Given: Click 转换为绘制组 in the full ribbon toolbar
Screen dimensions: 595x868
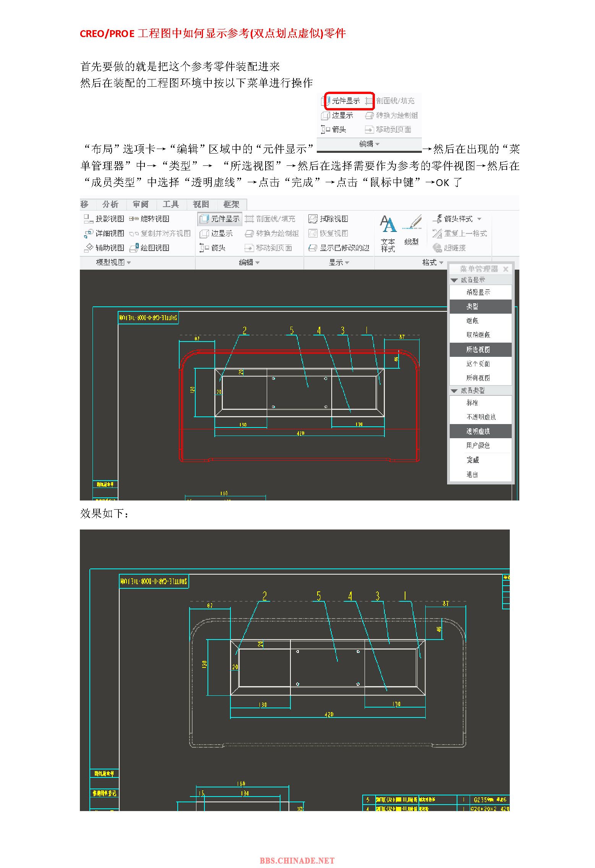Looking at the screenshot, I should coord(272,233).
